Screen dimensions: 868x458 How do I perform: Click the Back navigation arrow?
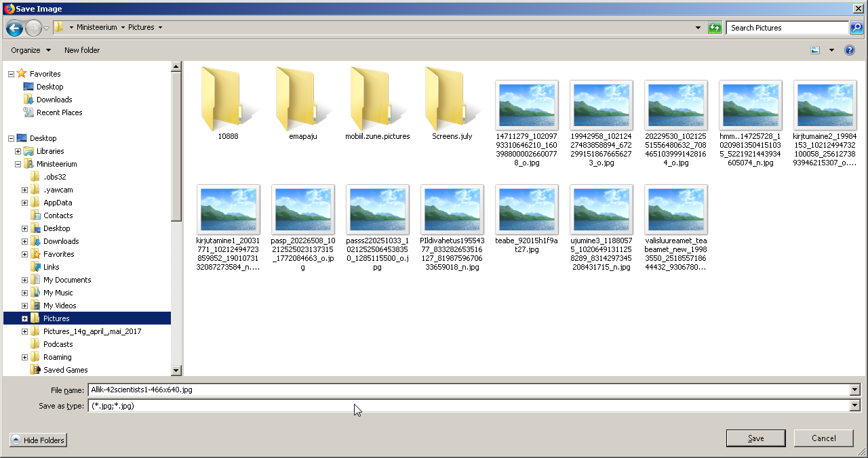pos(14,28)
